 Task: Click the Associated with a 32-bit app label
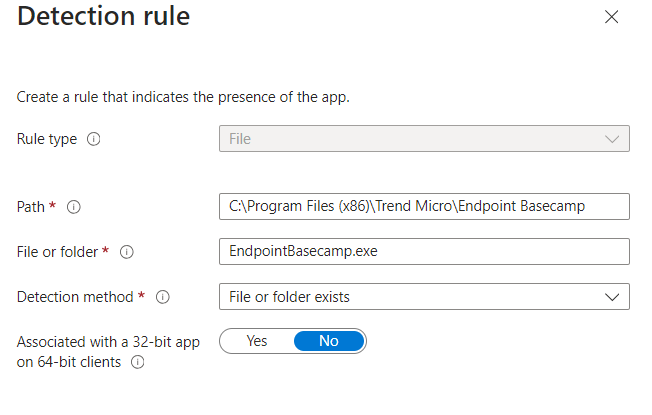tap(108, 352)
